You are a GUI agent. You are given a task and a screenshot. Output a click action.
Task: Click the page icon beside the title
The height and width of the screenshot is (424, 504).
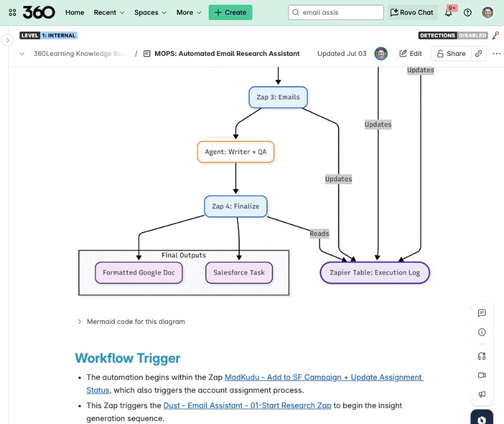pyautogui.click(x=147, y=54)
